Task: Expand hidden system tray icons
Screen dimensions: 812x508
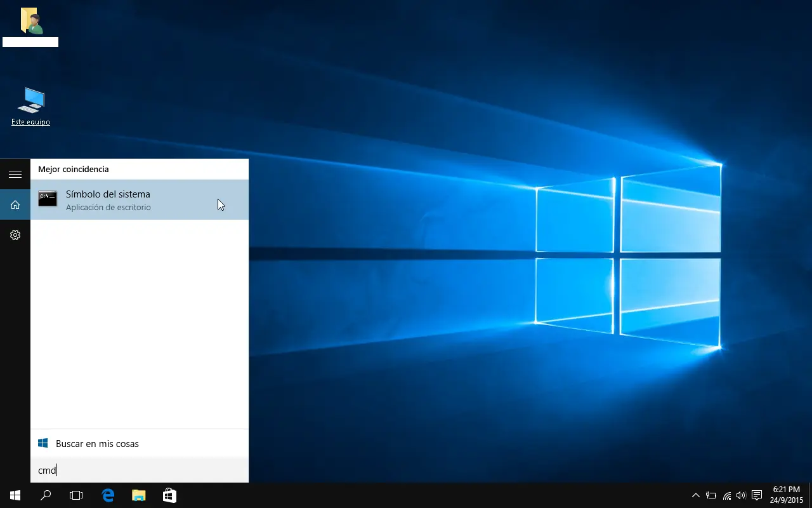Action: pyautogui.click(x=696, y=495)
